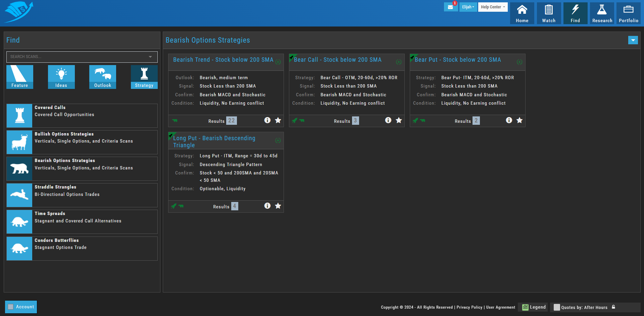
Task: Toggle the Account checkbox button
Action: tap(21, 307)
